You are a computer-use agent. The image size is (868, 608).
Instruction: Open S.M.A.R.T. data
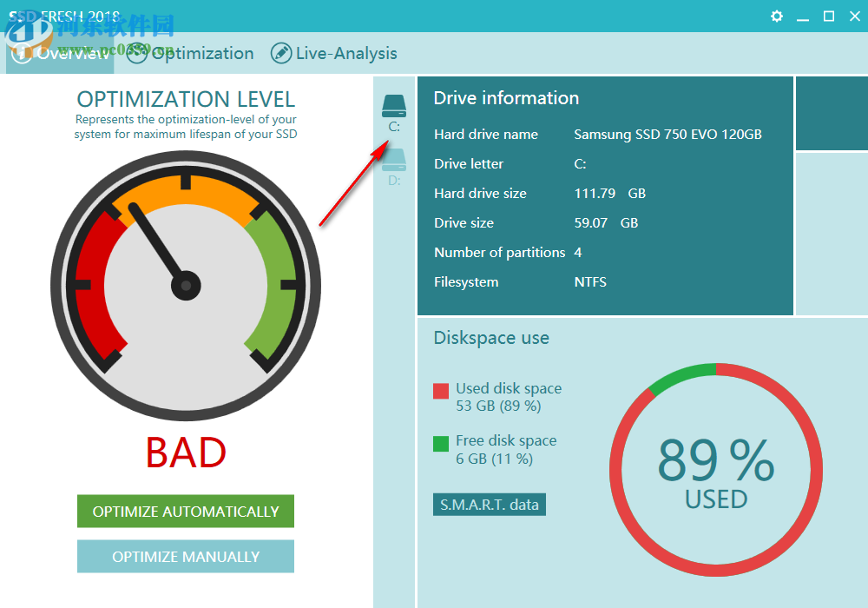coord(490,505)
